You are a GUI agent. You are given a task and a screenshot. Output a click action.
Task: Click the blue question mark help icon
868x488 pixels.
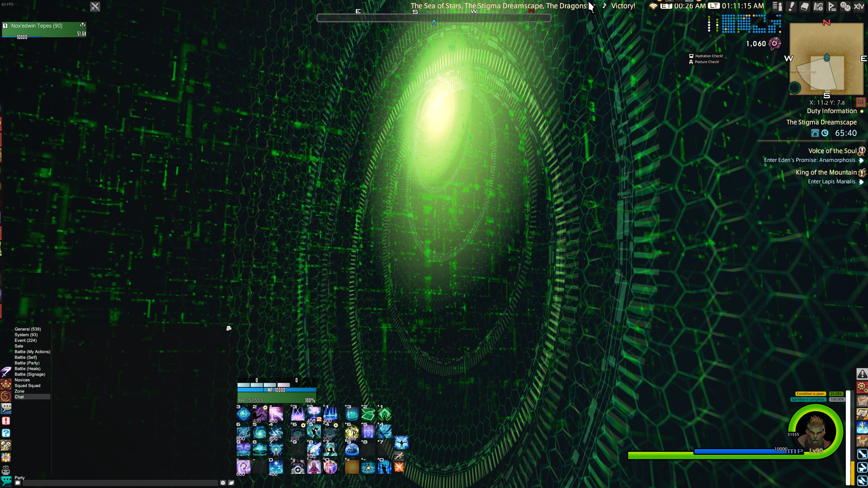pos(6,433)
